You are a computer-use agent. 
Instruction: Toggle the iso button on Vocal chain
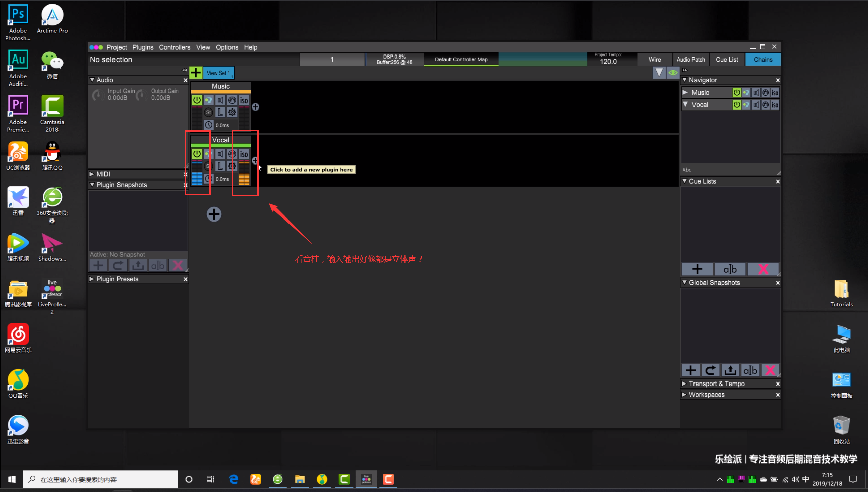(x=244, y=154)
